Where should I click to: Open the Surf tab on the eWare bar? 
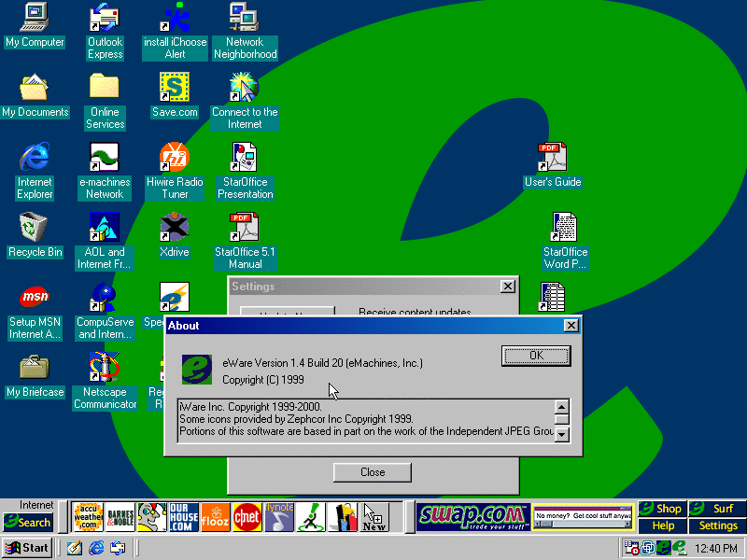(x=717, y=509)
